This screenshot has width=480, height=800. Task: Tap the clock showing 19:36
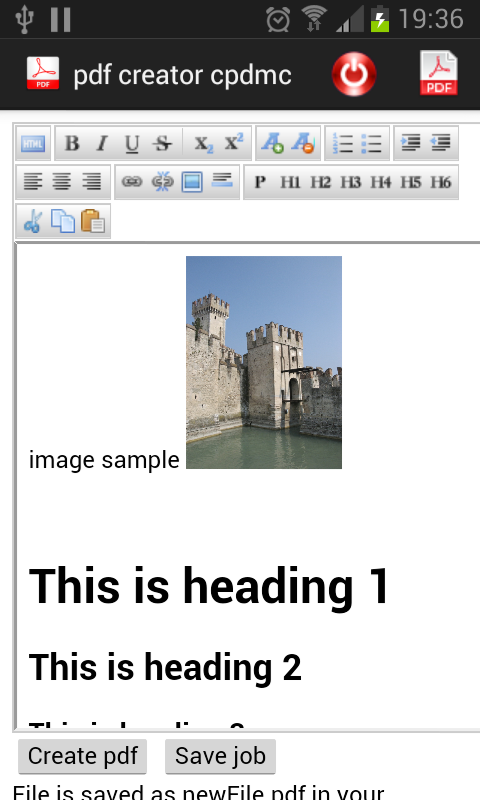(431, 19)
